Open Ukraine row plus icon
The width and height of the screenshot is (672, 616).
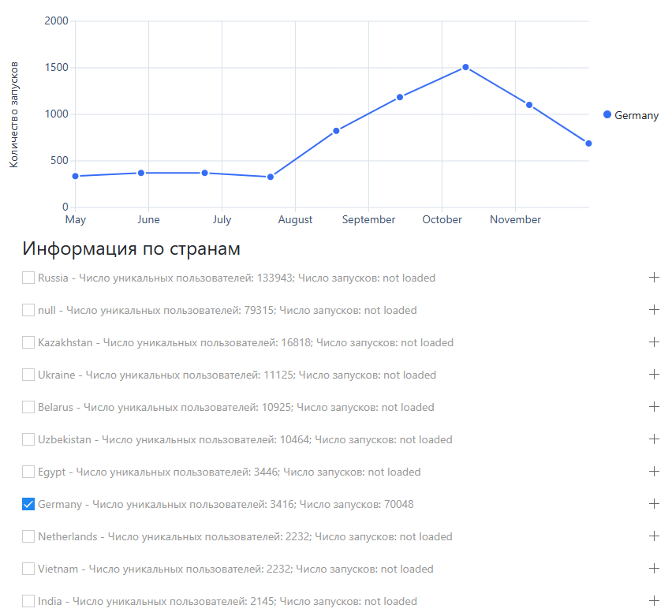tap(653, 375)
